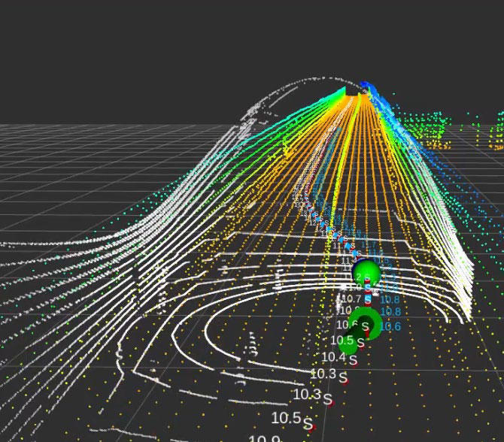Select blue "10.8" label beside white "10.7"
504x442 pixels.
[x=390, y=300]
